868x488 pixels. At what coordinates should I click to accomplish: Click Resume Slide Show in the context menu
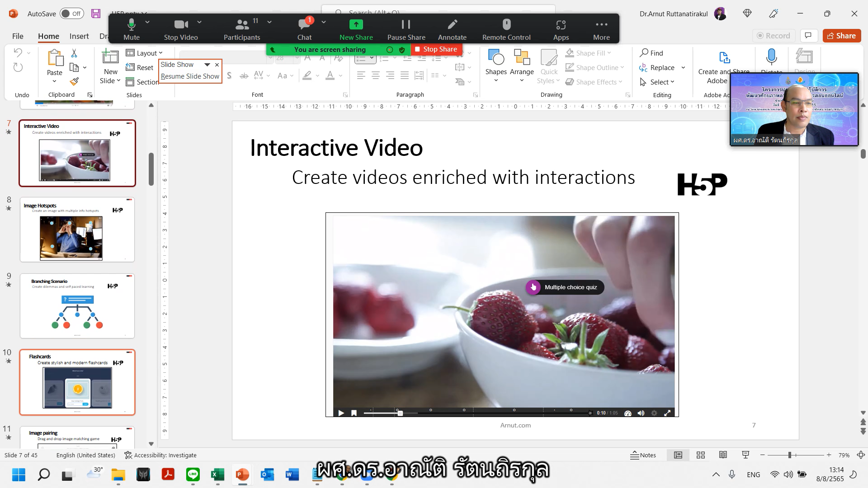point(189,76)
